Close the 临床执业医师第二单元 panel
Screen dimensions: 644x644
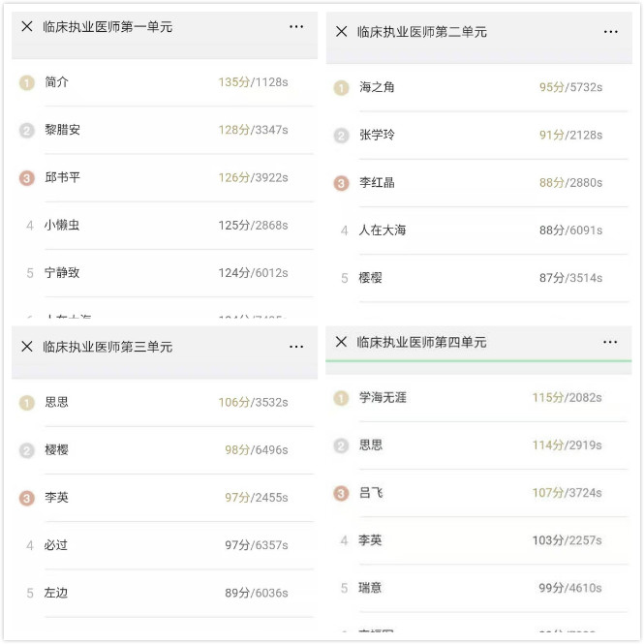[341, 32]
